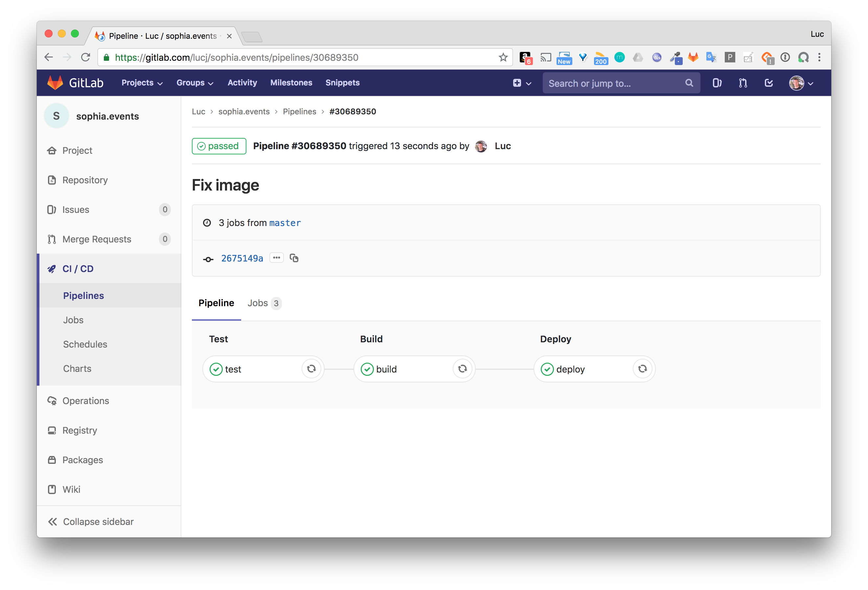Switch to the Jobs tab
Image resolution: width=868 pixels, height=590 pixels.
pyautogui.click(x=264, y=303)
